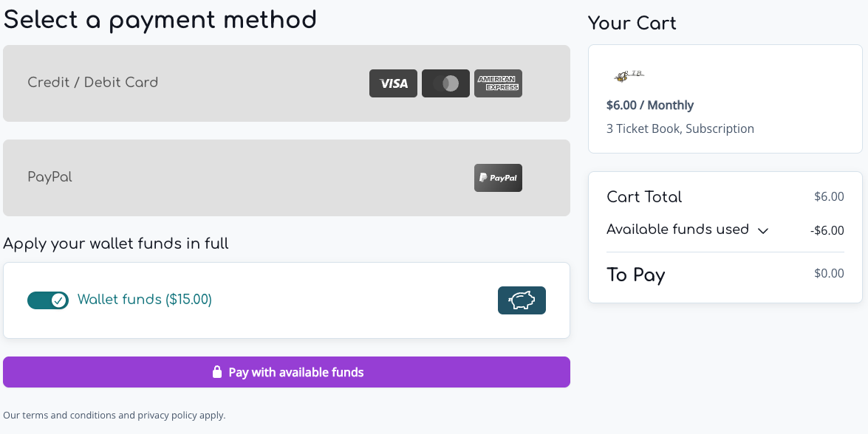Click the lock icon on pay button
The height and width of the screenshot is (434, 868).
click(217, 372)
